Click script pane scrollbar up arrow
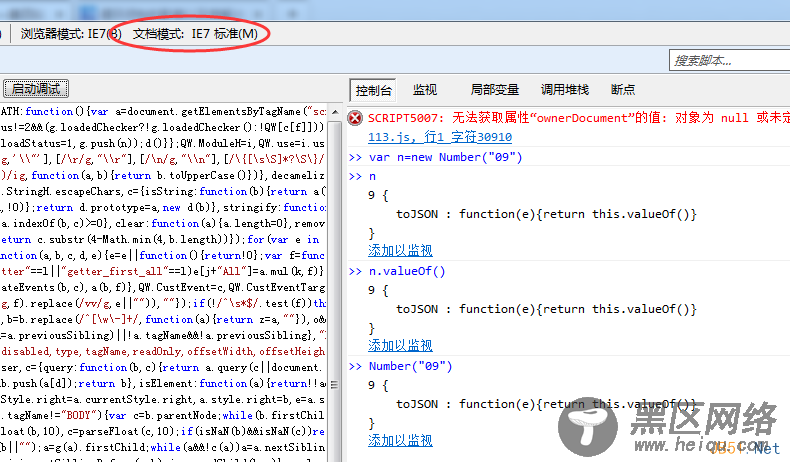Screen dimensions: 790x462 click(x=335, y=112)
